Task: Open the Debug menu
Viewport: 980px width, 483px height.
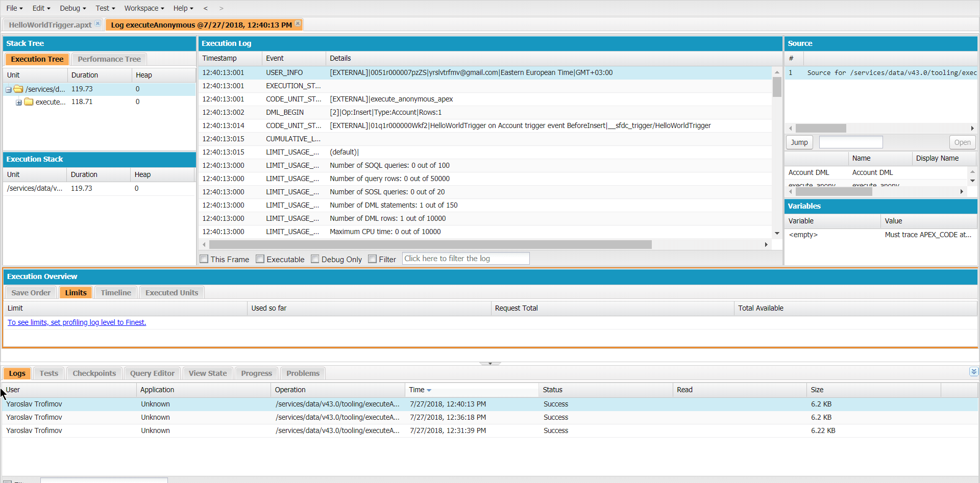Action: tap(72, 8)
